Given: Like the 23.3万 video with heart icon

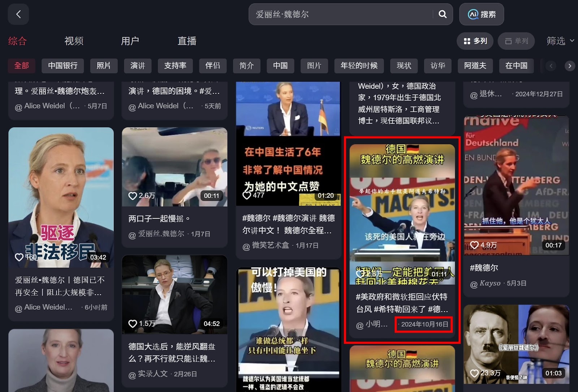Looking at the screenshot, I should 474,373.
